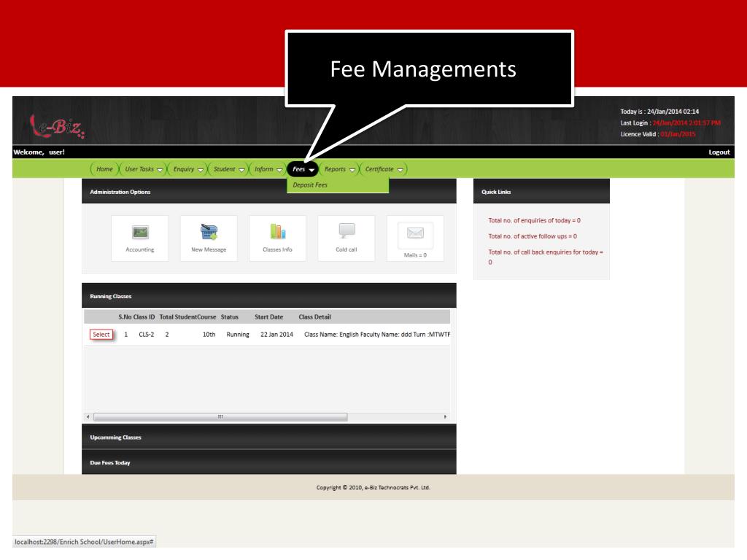The image size is (747, 560).
Task: Click the Fees menu tab
Action: (x=303, y=169)
